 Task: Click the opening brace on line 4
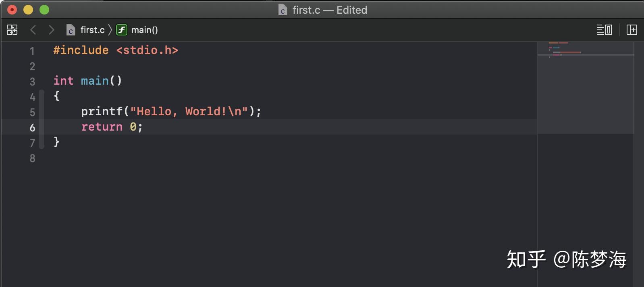[56, 96]
